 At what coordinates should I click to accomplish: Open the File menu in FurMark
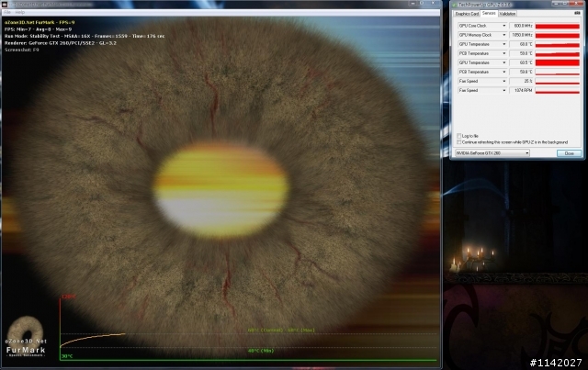pos(7,12)
